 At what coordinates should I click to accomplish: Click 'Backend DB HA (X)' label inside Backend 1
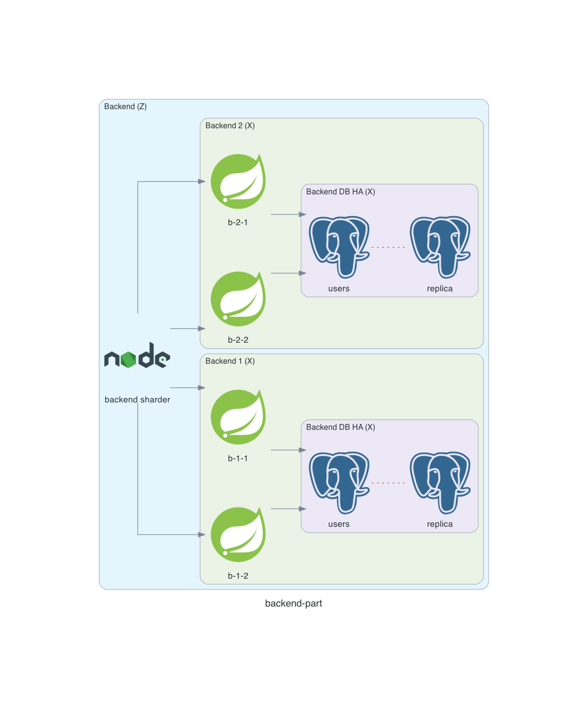click(x=340, y=427)
